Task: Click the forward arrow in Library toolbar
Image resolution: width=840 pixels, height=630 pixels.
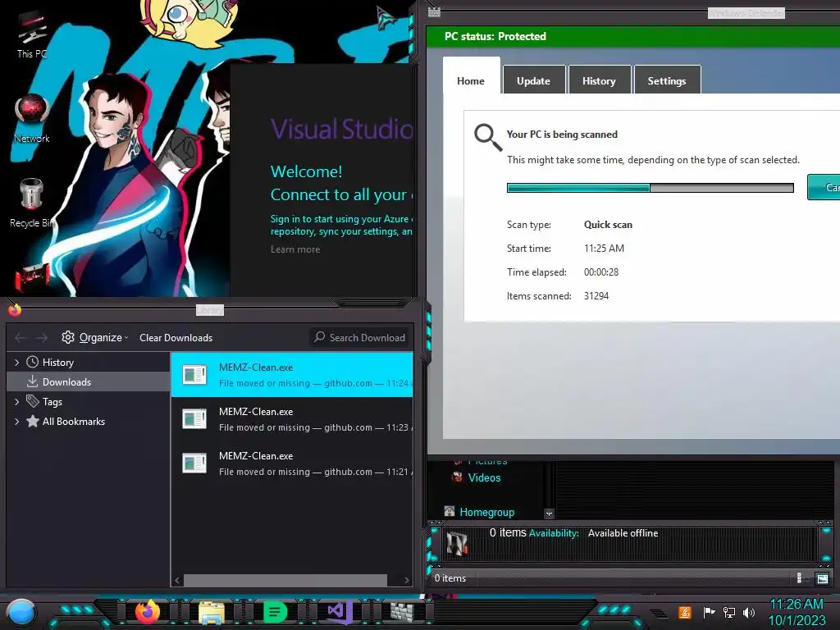Action: tap(41, 337)
